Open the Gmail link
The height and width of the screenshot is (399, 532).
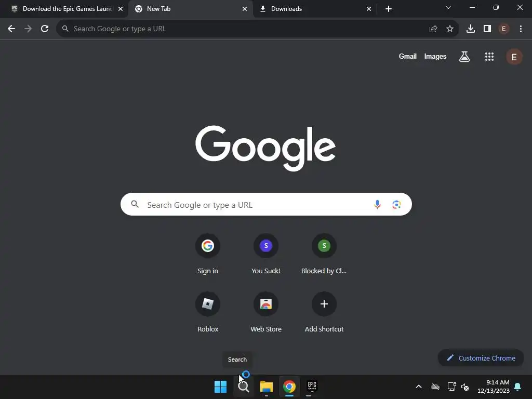(x=407, y=56)
